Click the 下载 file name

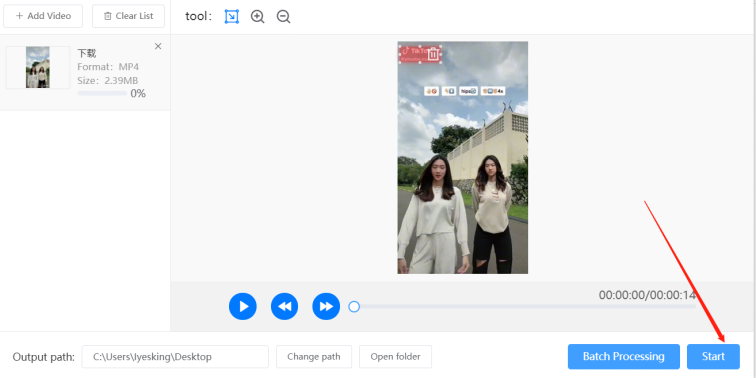[x=87, y=53]
